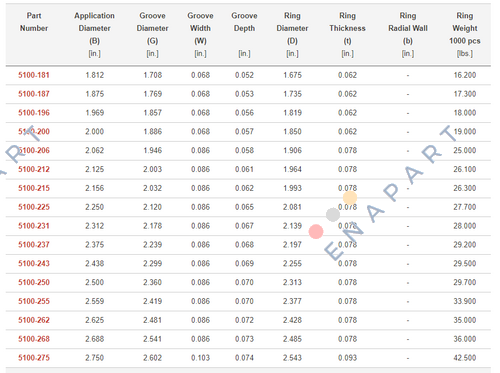Open part number 5100-262 link
The image size is (500, 373).
34,320
